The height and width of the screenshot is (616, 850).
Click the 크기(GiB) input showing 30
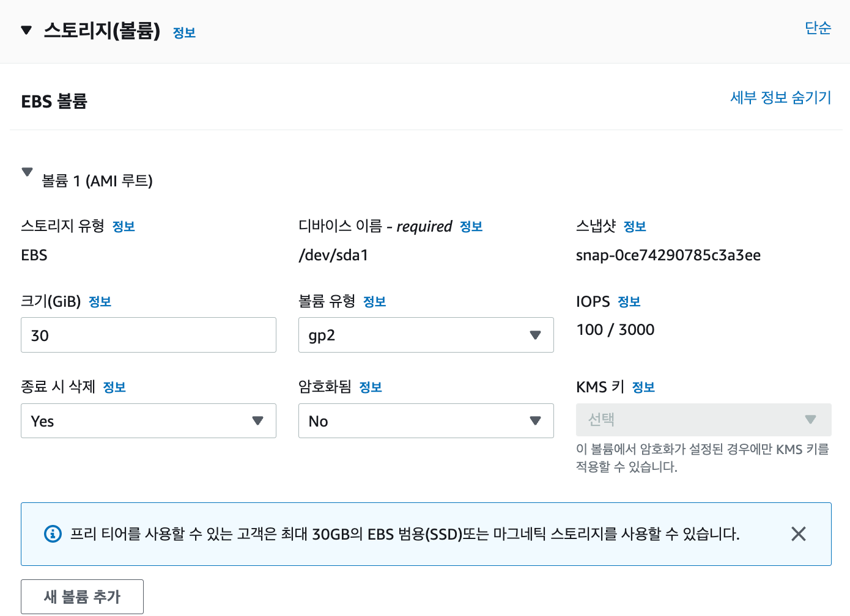[148, 335]
